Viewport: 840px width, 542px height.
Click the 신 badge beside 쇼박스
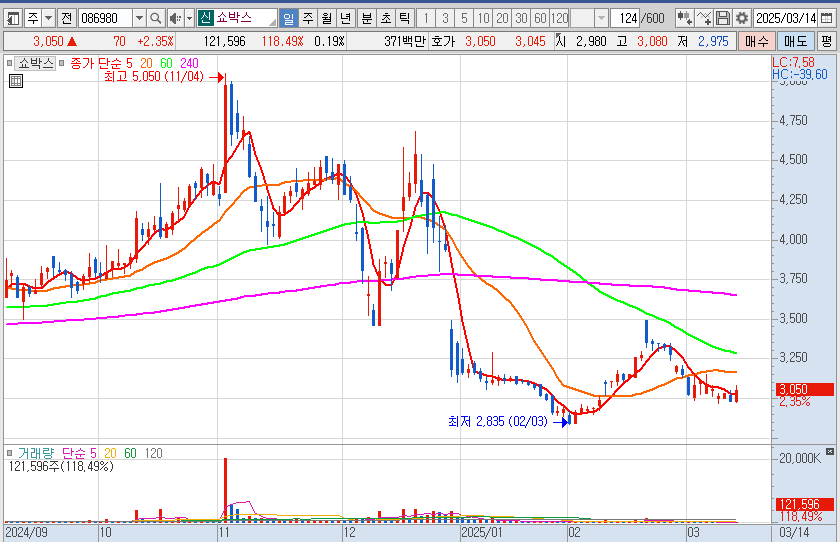(205, 19)
